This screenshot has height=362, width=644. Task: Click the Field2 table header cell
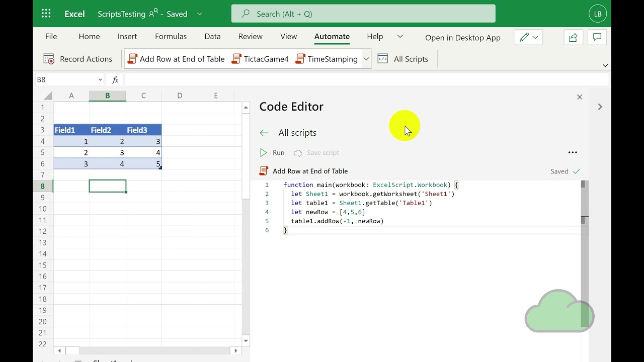pyautogui.click(x=108, y=130)
